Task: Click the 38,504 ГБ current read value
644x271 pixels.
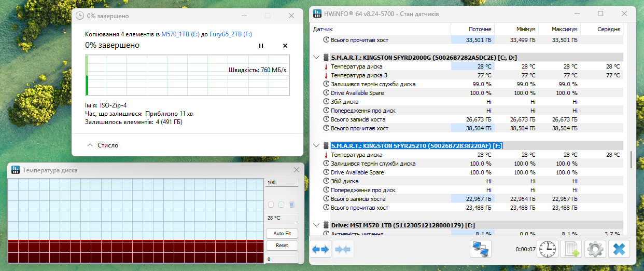Action: click(x=479, y=128)
